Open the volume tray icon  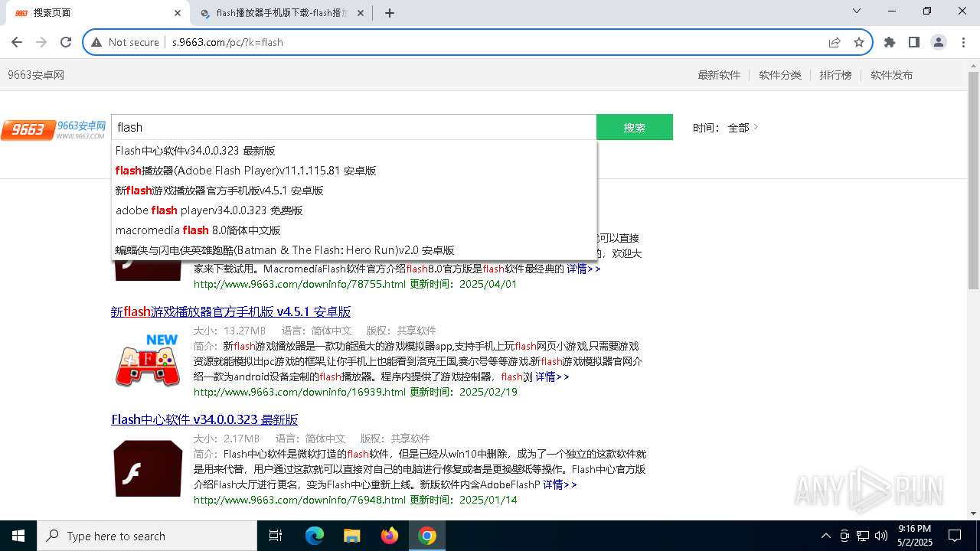pyautogui.click(x=881, y=536)
